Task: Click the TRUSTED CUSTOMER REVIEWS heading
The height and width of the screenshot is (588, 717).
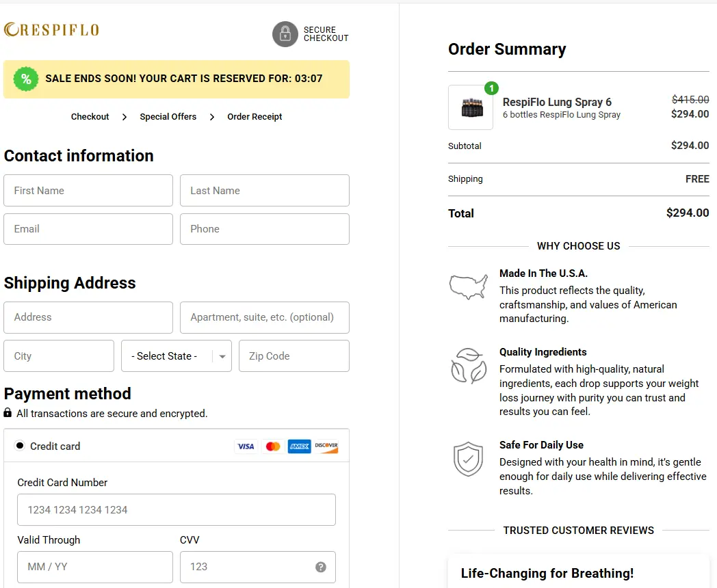Action: click(578, 531)
